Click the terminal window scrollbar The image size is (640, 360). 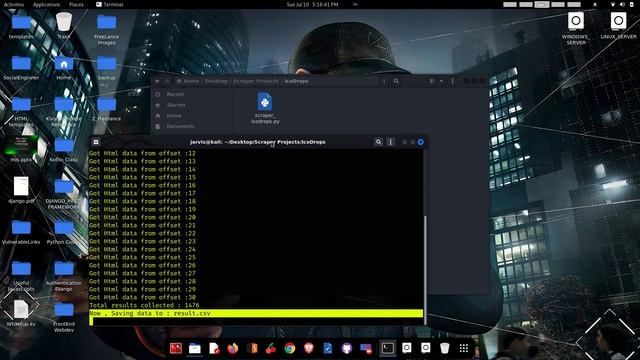[x=425, y=269]
